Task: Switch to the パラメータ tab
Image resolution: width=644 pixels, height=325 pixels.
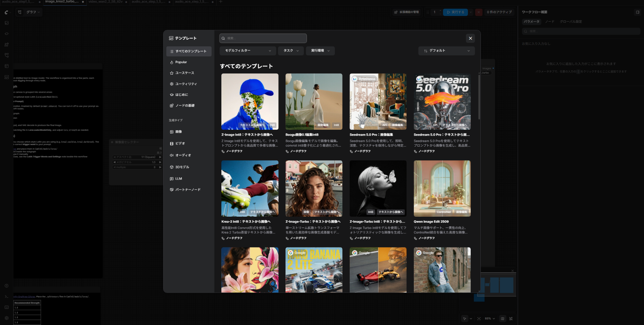Action: tap(531, 22)
